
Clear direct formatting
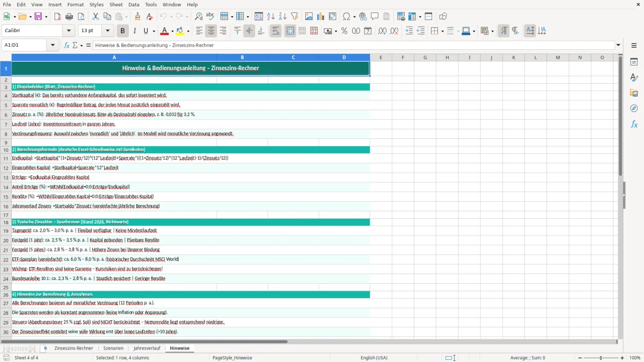[149, 17]
